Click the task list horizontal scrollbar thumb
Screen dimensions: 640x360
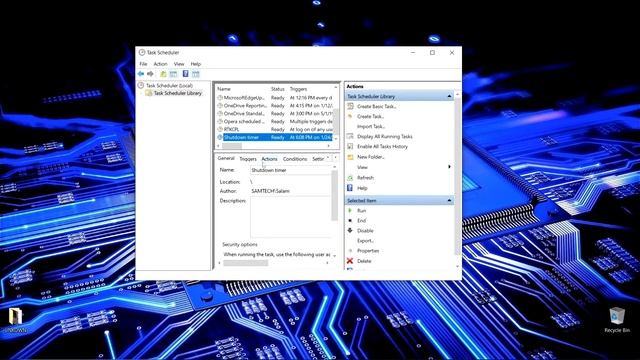(x=232, y=146)
